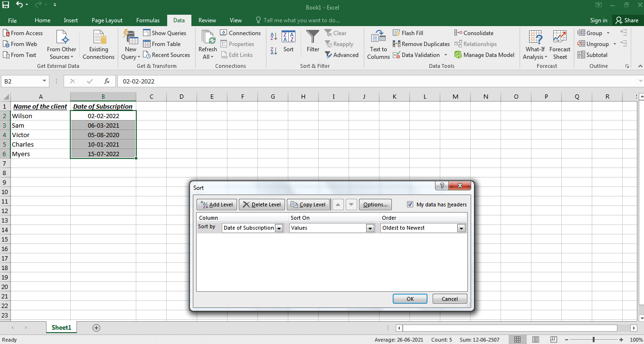Click the From Access icon
The height and width of the screenshot is (344, 644).
[6, 33]
